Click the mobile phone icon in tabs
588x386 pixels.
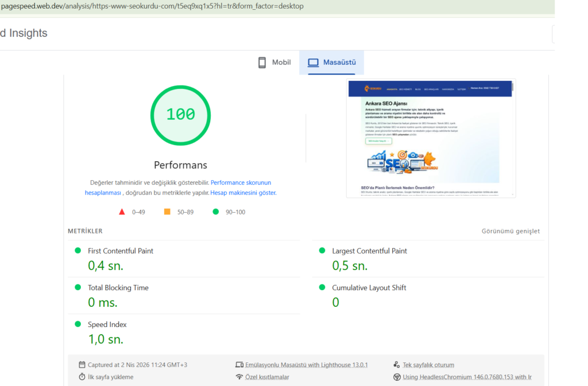pyautogui.click(x=262, y=63)
